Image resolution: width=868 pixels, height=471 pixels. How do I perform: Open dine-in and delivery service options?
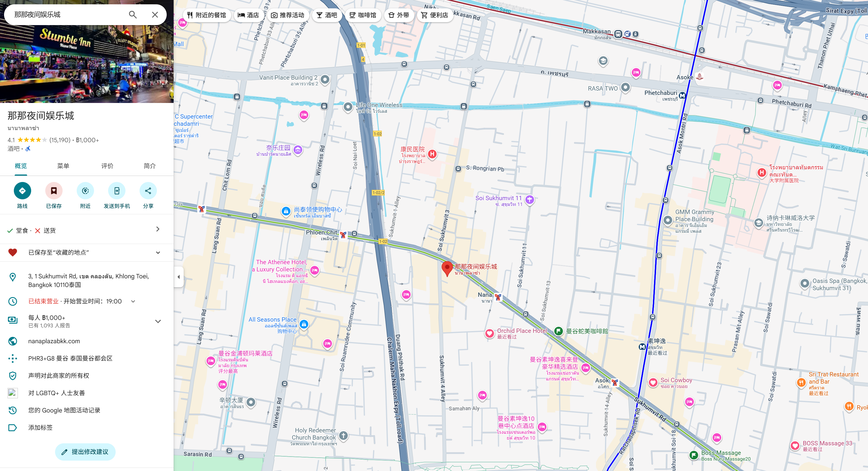pyautogui.click(x=158, y=229)
